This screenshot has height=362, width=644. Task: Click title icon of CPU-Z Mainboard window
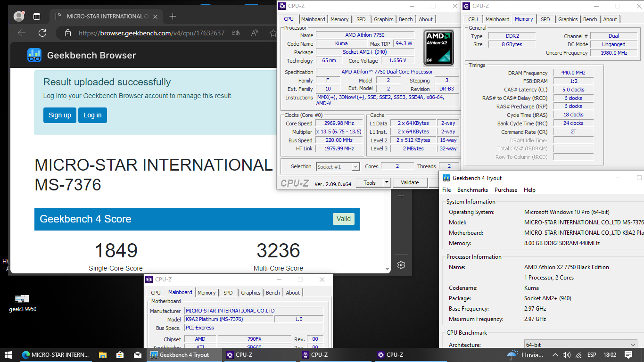click(x=149, y=280)
